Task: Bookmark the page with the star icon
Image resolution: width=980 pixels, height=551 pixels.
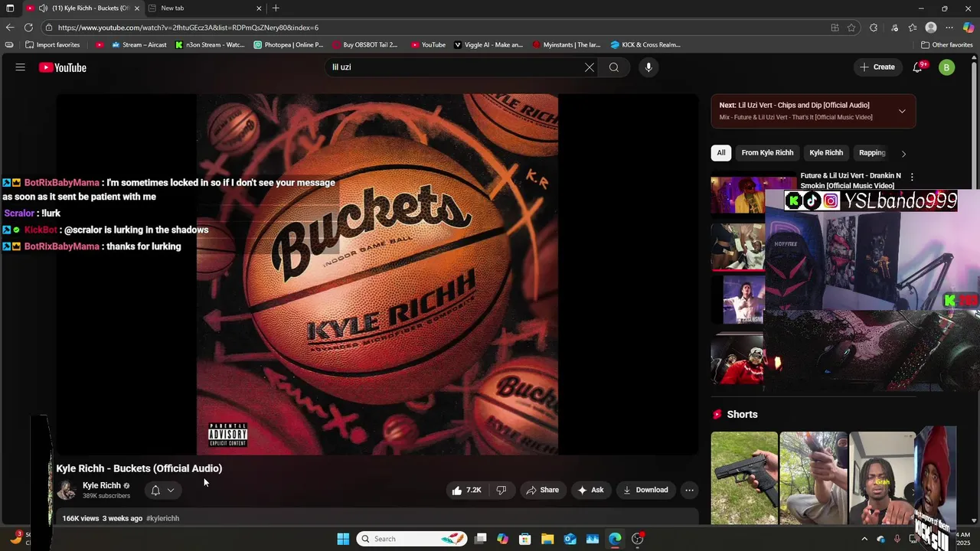Action: (x=851, y=28)
